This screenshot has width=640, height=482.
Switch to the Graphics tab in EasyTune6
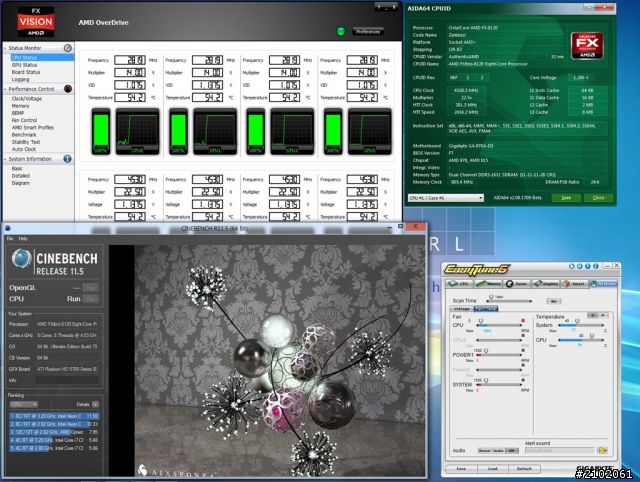click(x=546, y=284)
